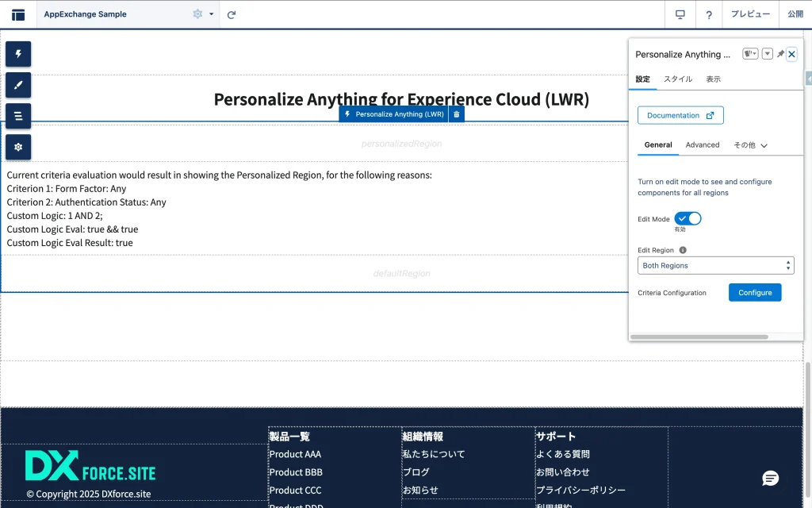Open the Settings gear in left sidebar

[18, 147]
